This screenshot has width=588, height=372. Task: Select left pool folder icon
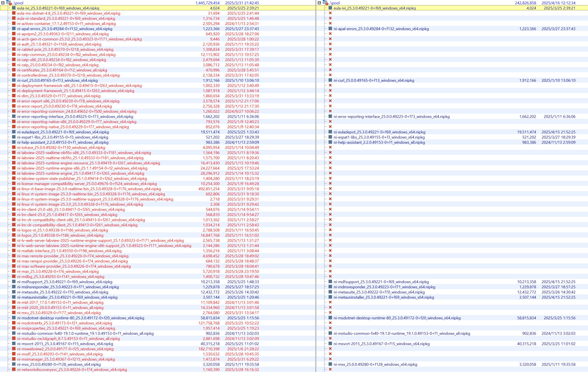click(x=9, y=3)
